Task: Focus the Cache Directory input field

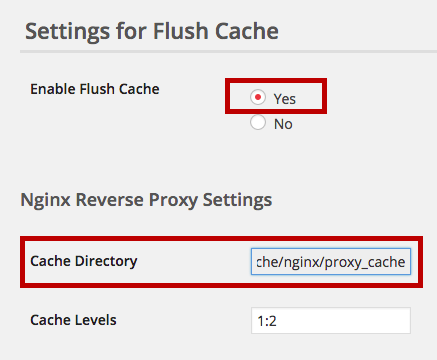Action: [331, 262]
